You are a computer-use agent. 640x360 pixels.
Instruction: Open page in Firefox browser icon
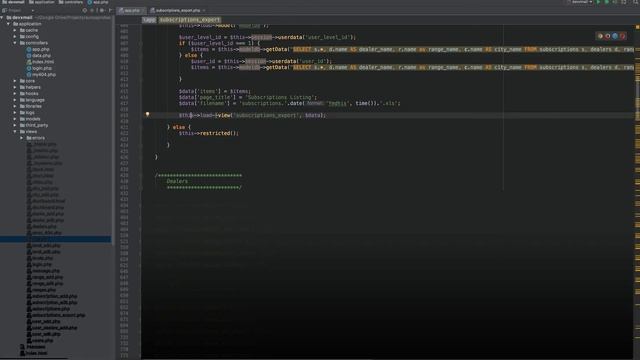607,36
